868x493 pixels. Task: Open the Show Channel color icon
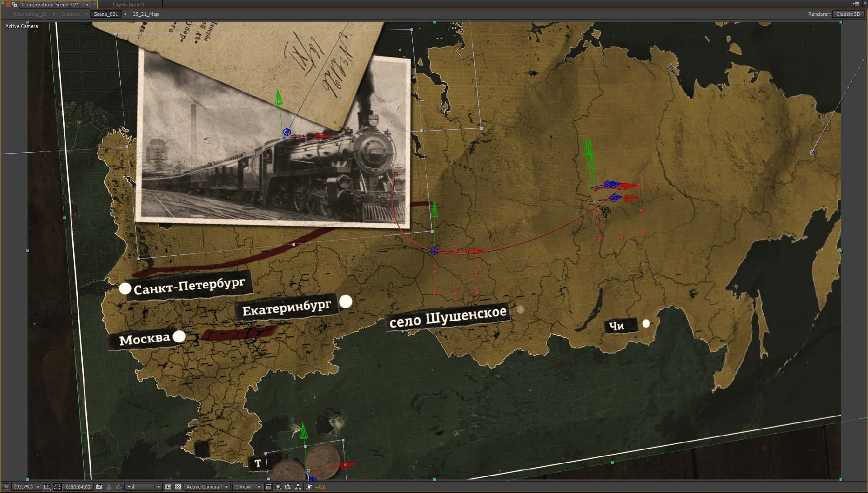click(x=119, y=487)
